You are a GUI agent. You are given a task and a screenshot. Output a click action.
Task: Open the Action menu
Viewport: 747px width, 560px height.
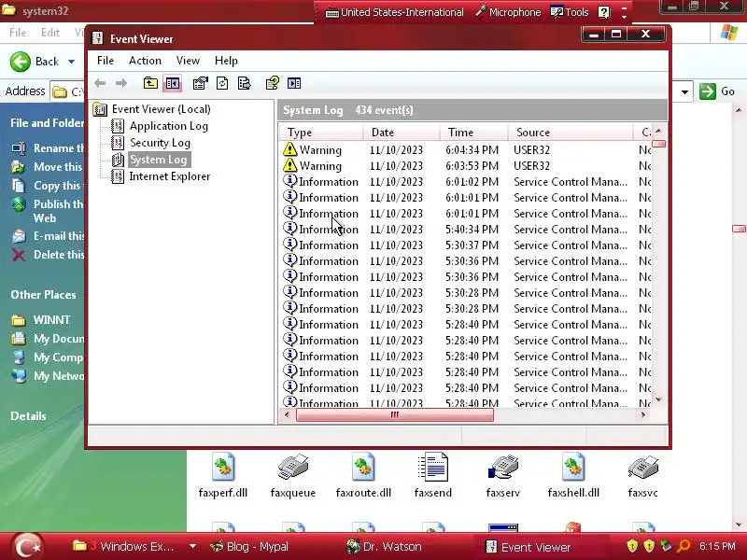click(145, 61)
